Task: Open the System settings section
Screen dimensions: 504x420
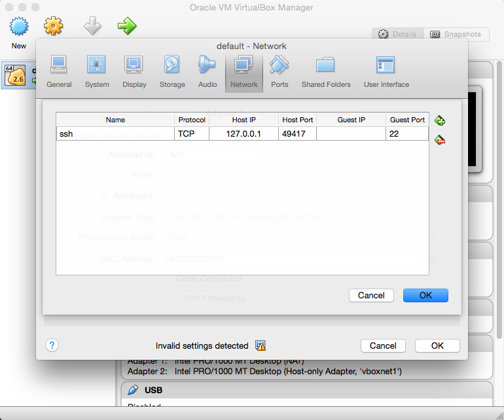Action: click(97, 72)
